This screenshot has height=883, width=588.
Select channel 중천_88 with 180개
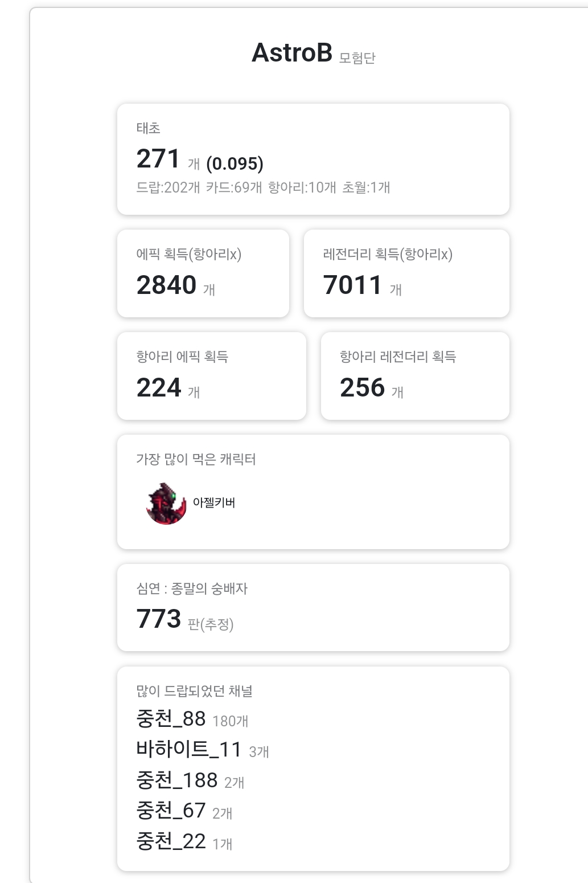(171, 719)
